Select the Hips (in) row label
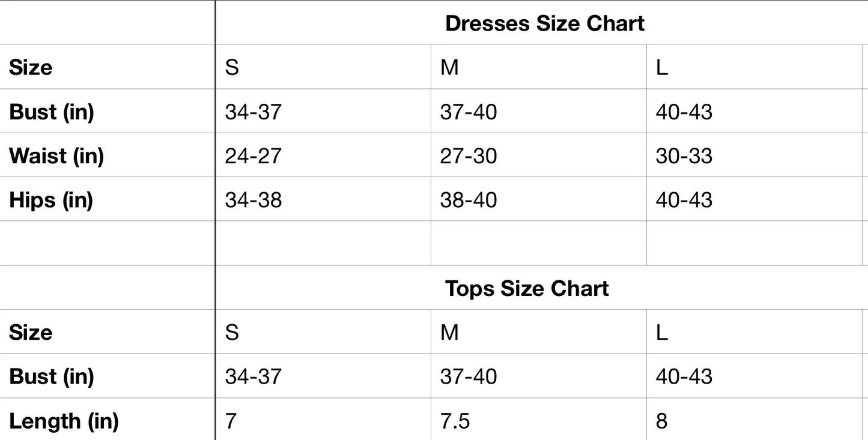The width and height of the screenshot is (868, 440). click(x=51, y=200)
